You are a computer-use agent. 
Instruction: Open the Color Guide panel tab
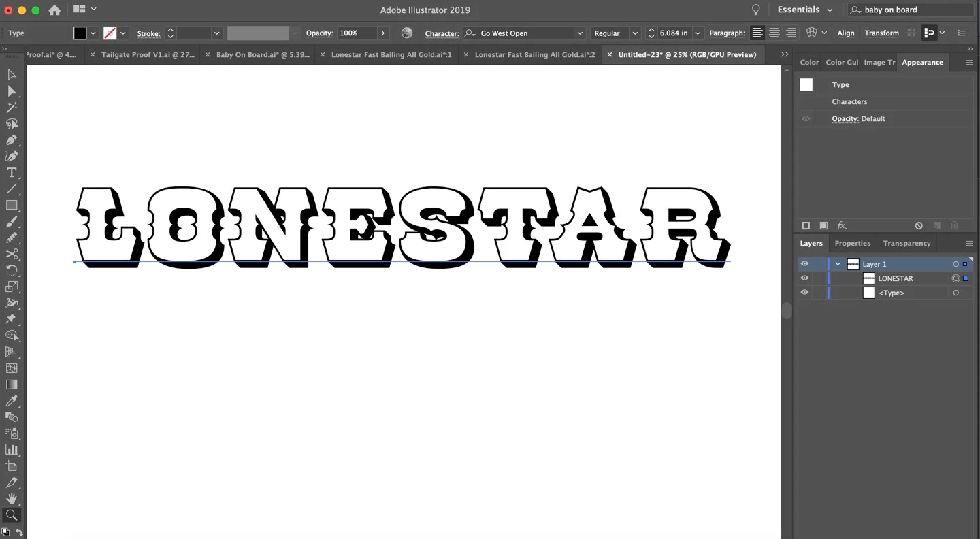(842, 62)
